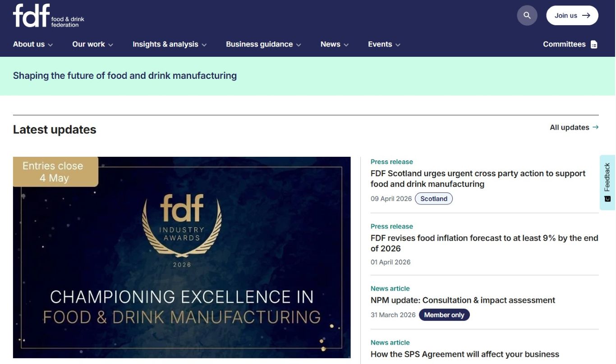Viewport: 616px width, 364px height.
Task: Open FDF revises food inflation forecast article
Action: (x=484, y=243)
